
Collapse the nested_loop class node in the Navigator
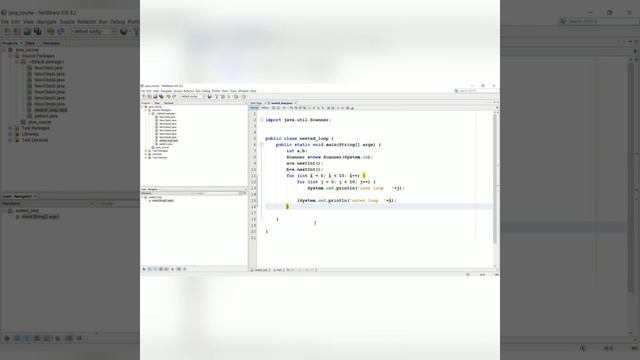pyautogui.click(x=142, y=198)
